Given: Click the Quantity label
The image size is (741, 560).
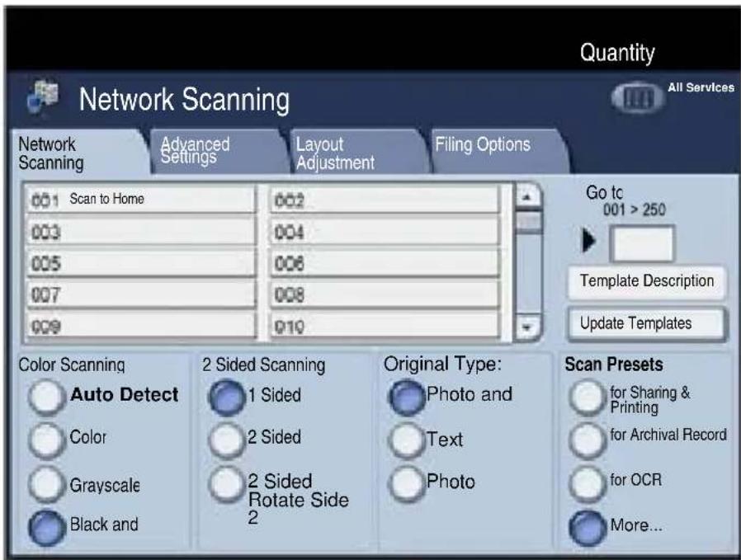Looking at the screenshot, I should click(617, 53).
